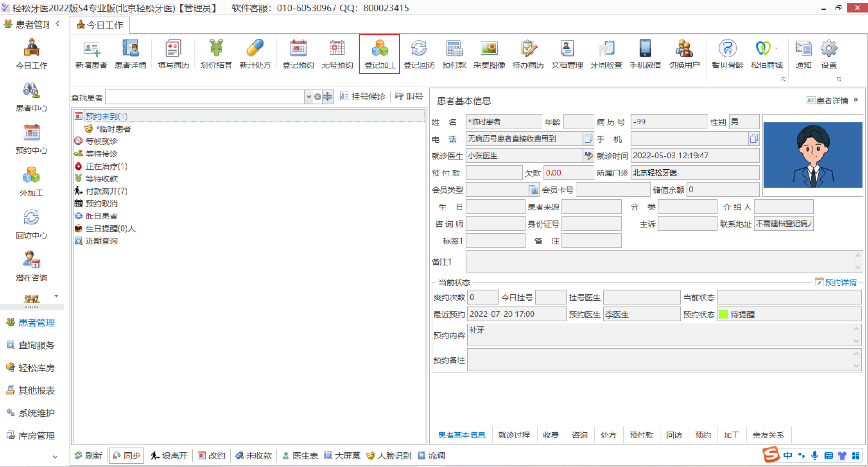Switch to 收费 tab
Screen dimensions: 868x467
(551, 435)
